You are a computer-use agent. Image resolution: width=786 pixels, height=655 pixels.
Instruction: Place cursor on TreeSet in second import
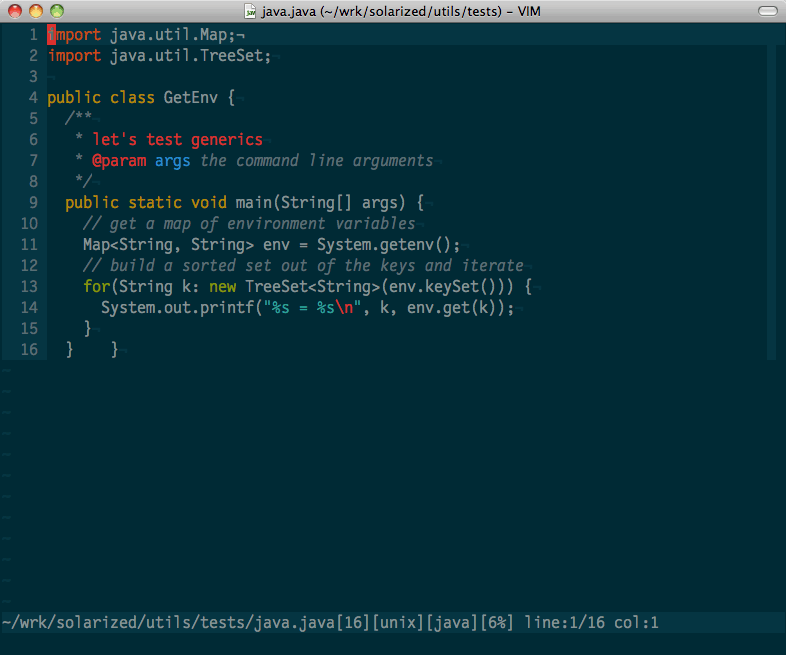(235, 56)
